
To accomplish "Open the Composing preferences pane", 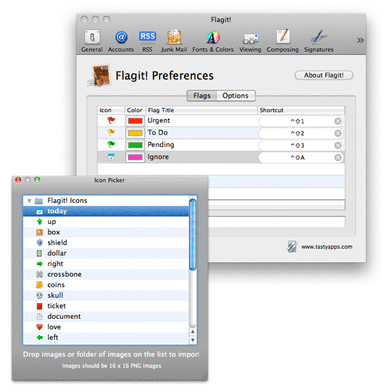I will click(283, 41).
